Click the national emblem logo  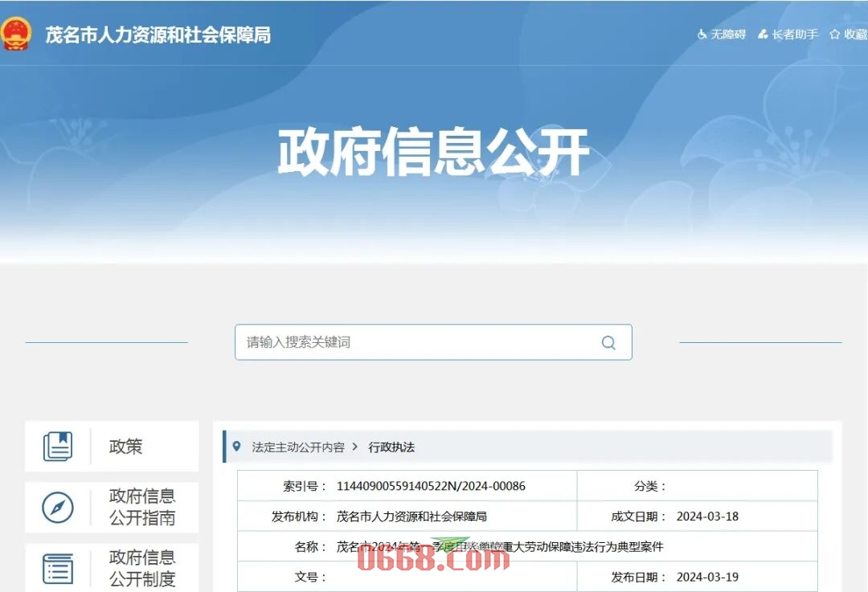pos(15,33)
